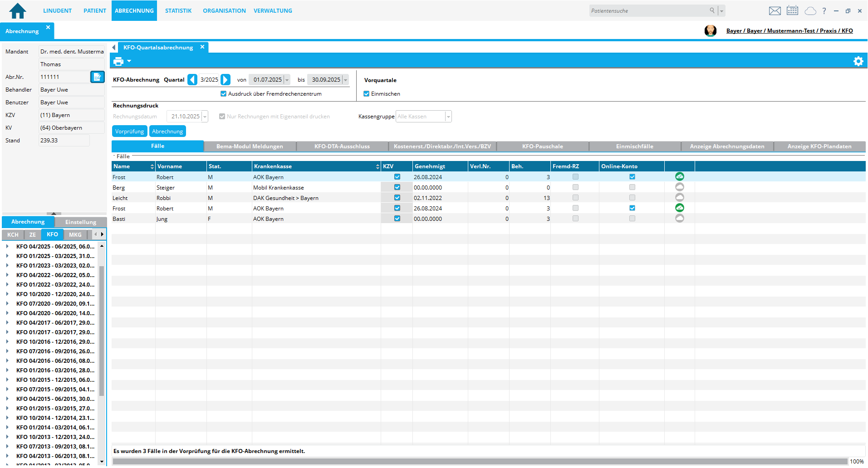This screenshot has height=468, width=868.
Task: Open the Kassengruppe dropdown
Action: [x=448, y=117]
